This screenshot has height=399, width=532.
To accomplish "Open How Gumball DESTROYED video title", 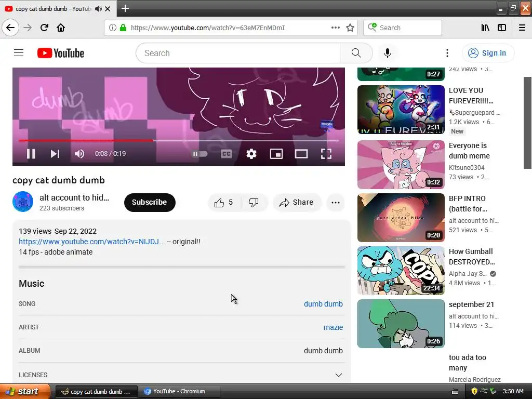I will (x=472, y=257).
